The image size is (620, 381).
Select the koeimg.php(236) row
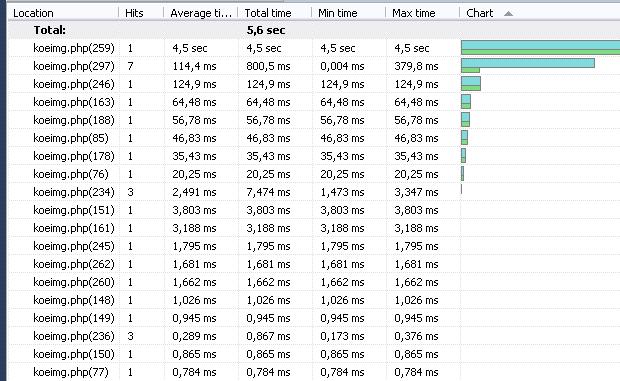(x=314, y=336)
